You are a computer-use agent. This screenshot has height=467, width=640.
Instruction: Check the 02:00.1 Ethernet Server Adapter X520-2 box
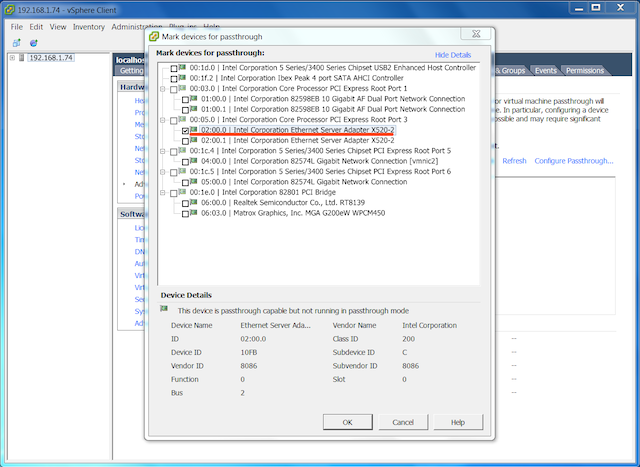coord(185,141)
